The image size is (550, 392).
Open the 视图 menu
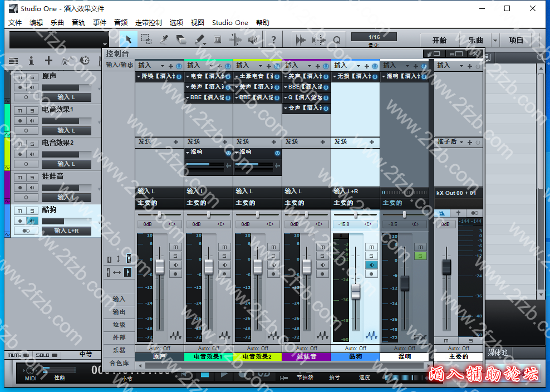pos(197,22)
